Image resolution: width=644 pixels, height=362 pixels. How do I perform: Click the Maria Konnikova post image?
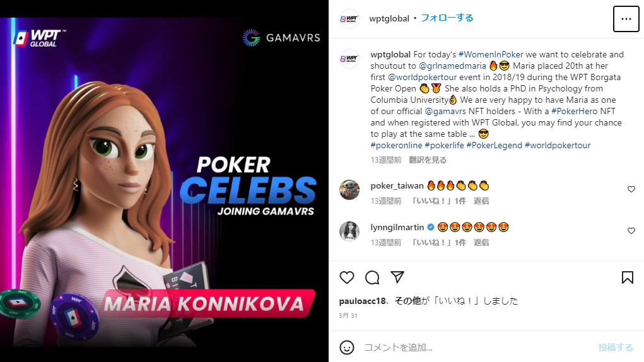coord(164,182)
